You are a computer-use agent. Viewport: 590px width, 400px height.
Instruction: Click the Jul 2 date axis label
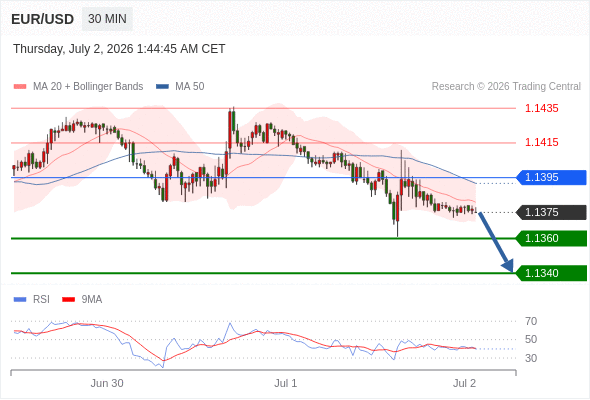pyautogui.click(x=464, y=383)
